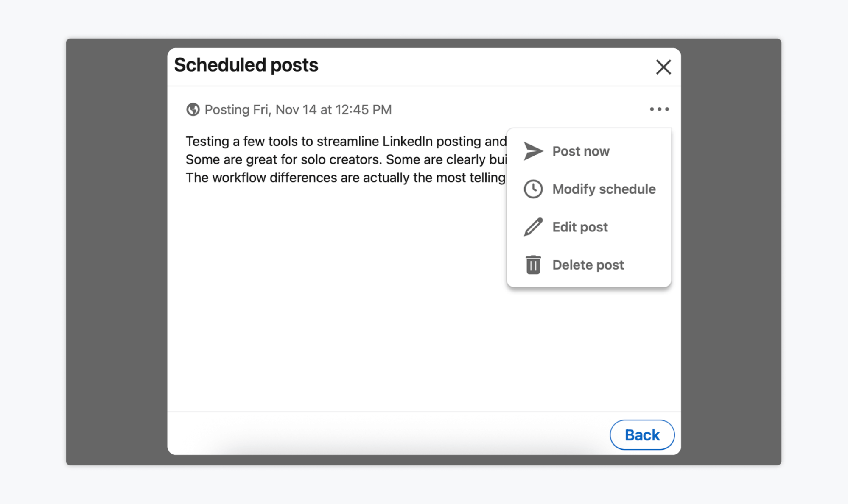This screenshot has height=504, width=848.
Task: Select the "Modify schedule" menu label
Action: (x=604, y=189)
